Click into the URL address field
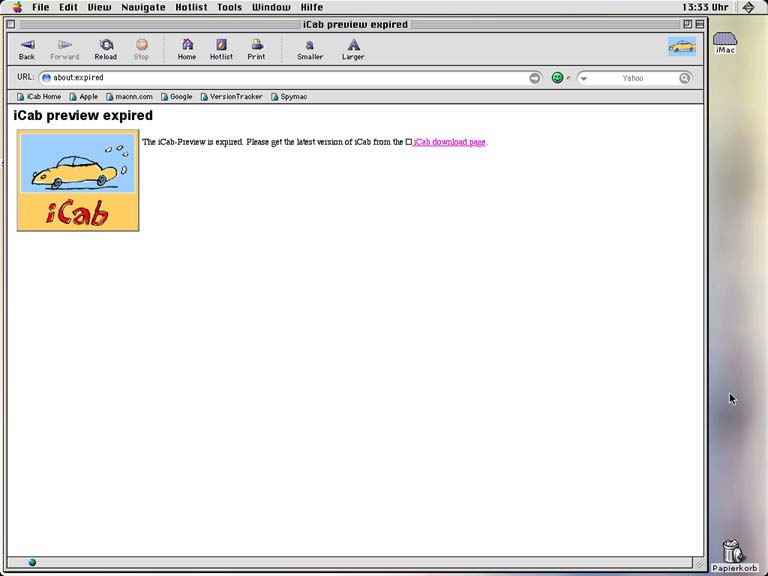This screenshot has height=576, width=768. pos(280,78)
